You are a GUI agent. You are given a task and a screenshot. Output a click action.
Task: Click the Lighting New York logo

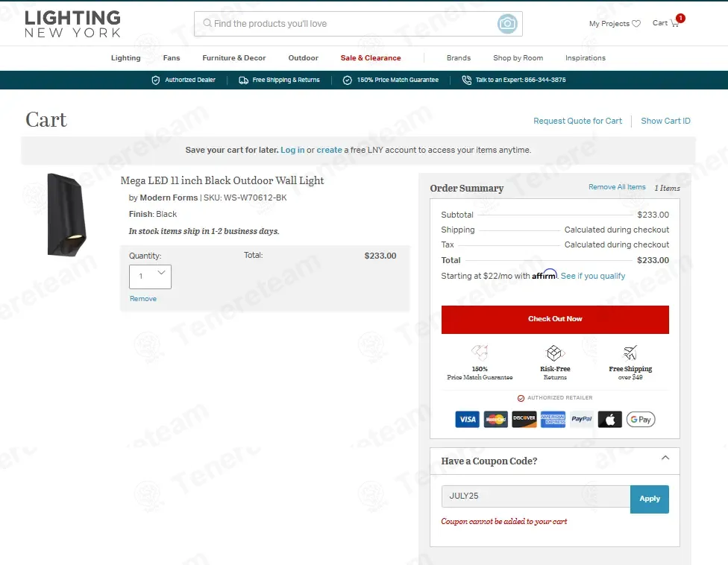(72, 24)
